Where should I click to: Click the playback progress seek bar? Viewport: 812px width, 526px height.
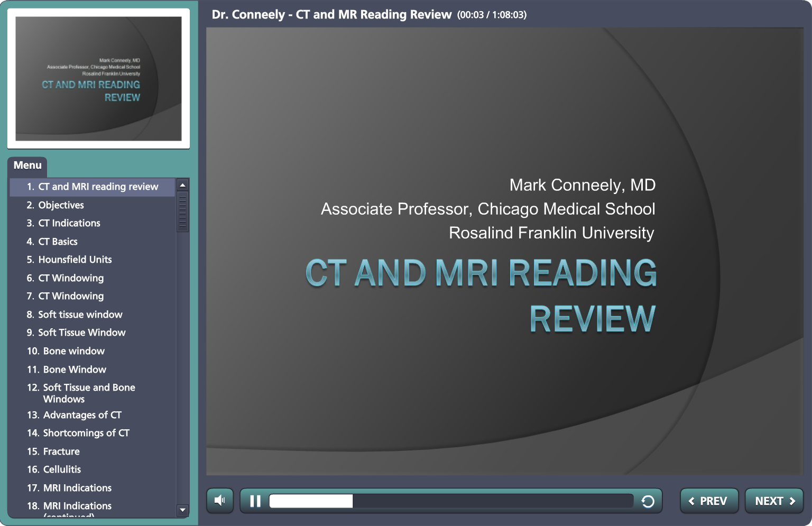[x=450, y=501]
